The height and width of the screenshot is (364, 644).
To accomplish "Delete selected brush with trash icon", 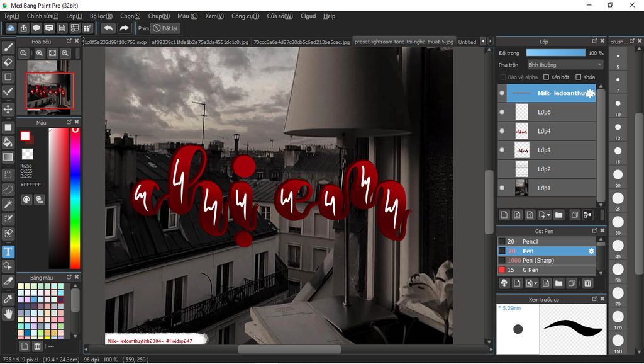I will coord(588,283).
